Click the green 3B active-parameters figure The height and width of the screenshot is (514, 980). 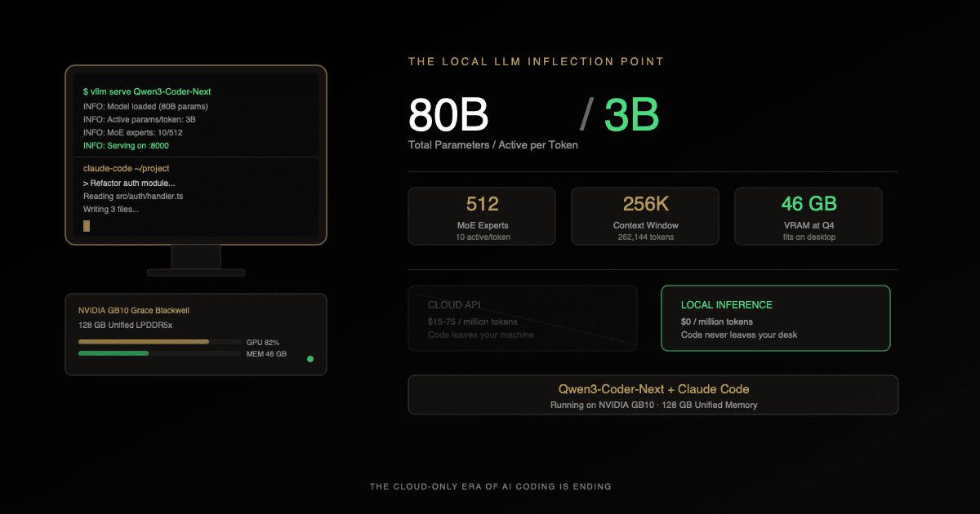click(x=631, y=115)
